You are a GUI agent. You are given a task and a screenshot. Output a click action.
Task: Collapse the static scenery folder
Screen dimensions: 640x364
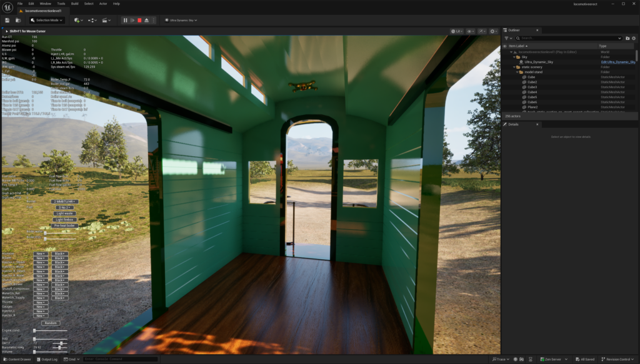point(514,67)
